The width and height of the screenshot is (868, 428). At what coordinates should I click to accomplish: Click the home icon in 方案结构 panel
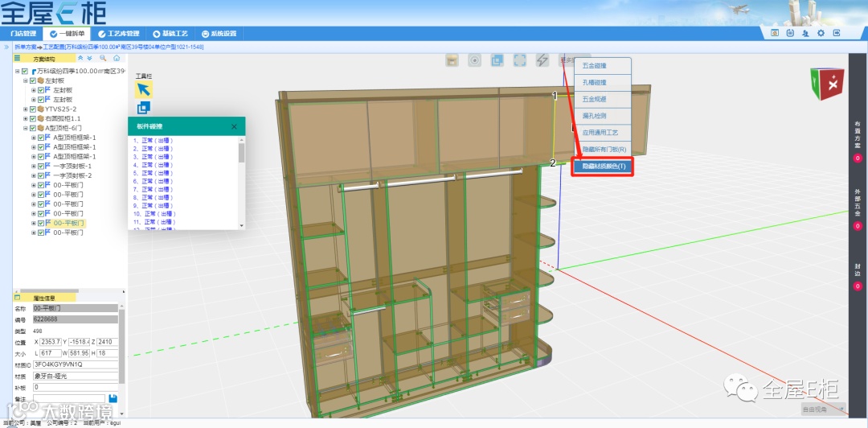click(x=117, y=58)
